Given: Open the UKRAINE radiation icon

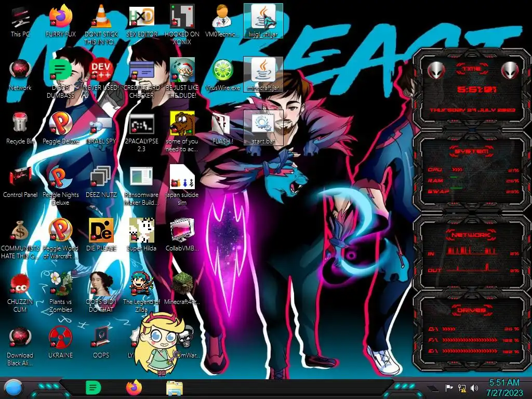Looking at the screenshot, I should tap(60, 343).
